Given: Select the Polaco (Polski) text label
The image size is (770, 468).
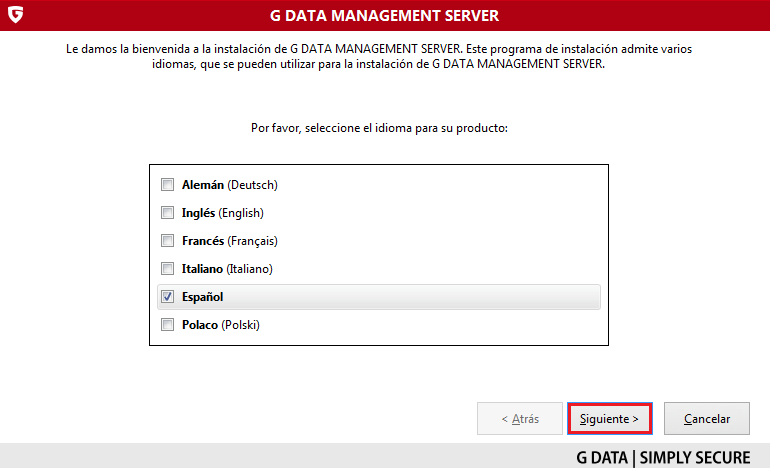Looking at the screenshot, I should 220,325.
